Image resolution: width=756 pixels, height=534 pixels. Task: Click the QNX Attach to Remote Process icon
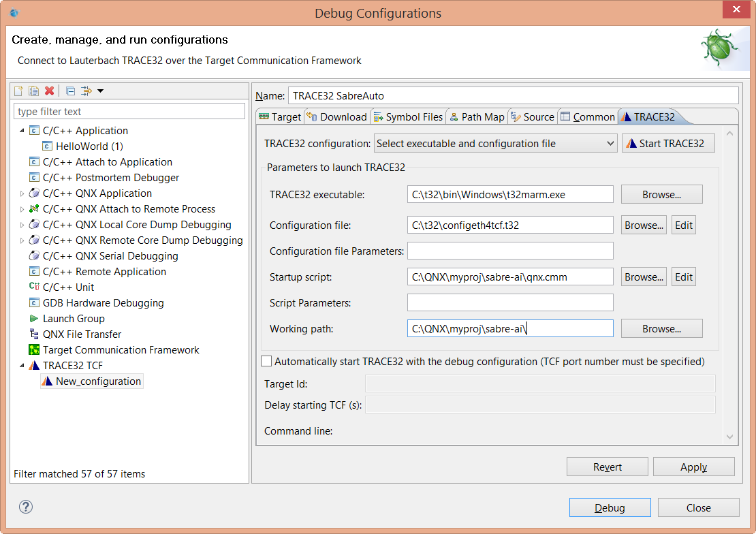(34, 208)
